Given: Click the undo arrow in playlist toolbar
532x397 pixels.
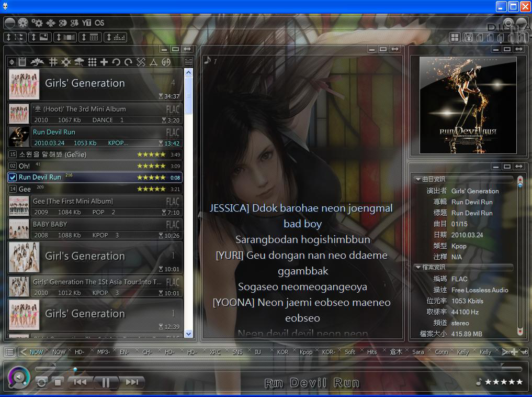Looking at the screenshot, I should point(116,62).
